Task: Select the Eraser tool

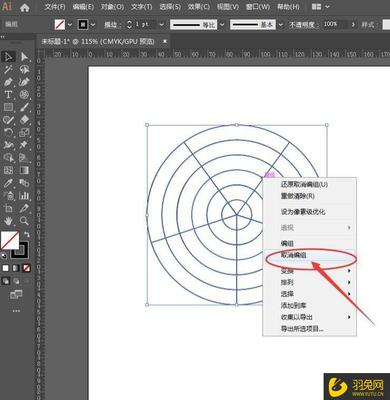Action: (x=24, y=120)
